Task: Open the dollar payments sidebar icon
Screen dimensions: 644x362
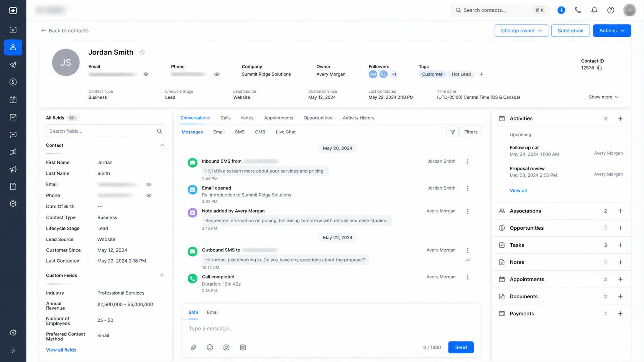Action: click(13, 82)
